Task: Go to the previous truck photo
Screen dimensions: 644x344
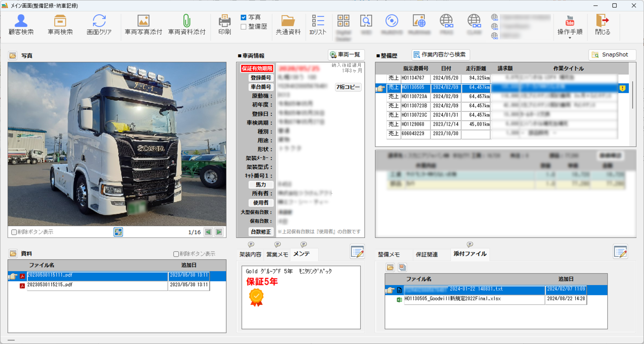Action: coord(209,232)
